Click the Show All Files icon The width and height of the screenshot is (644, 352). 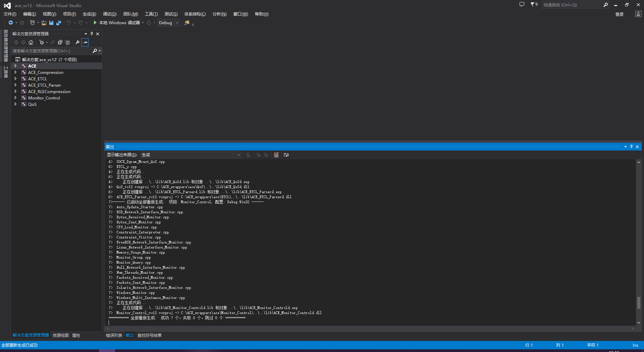pos(67,42)
